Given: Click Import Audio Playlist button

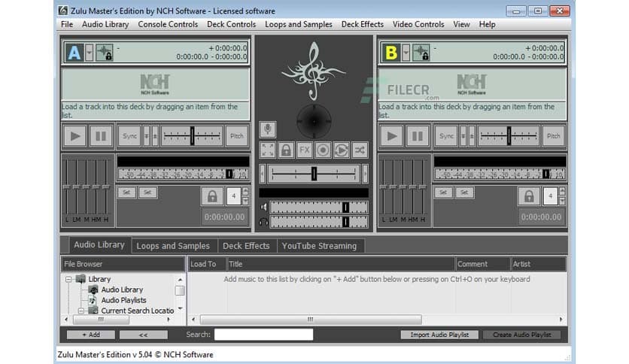Looking at the screenshot, I should point(439,335).
